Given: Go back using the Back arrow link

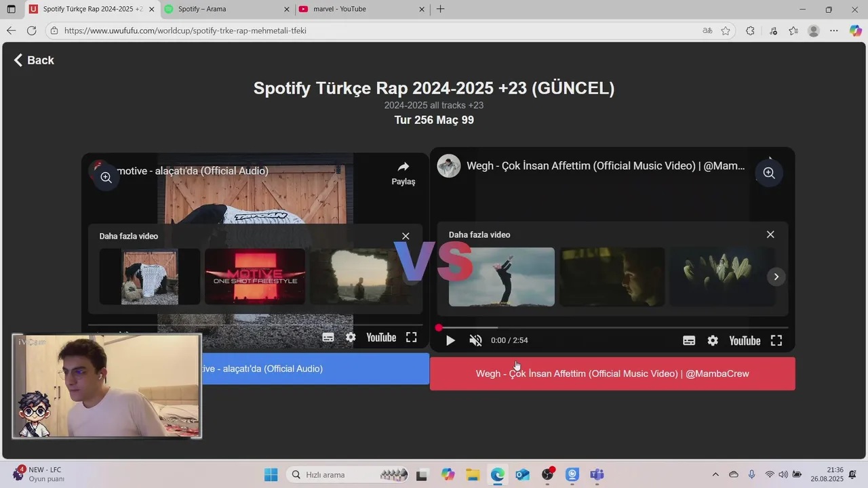Looking at the screenshot, I should pyautogui.click(x=33, y=60).
